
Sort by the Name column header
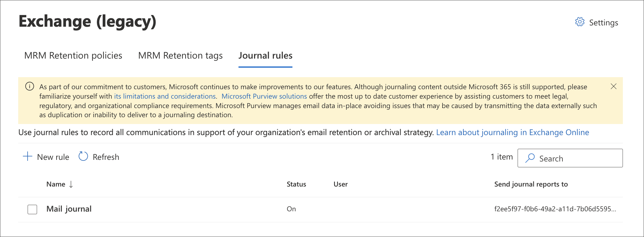[56, 184]
